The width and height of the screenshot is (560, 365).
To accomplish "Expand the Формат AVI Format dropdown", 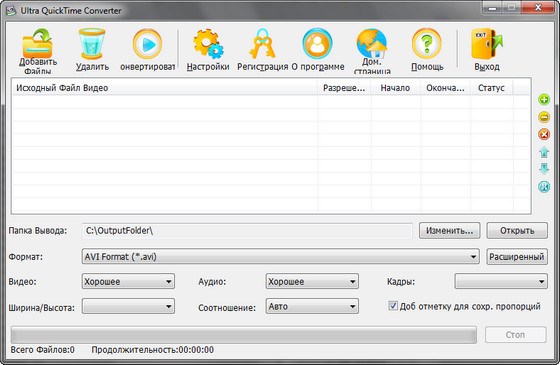I will 280,256.
